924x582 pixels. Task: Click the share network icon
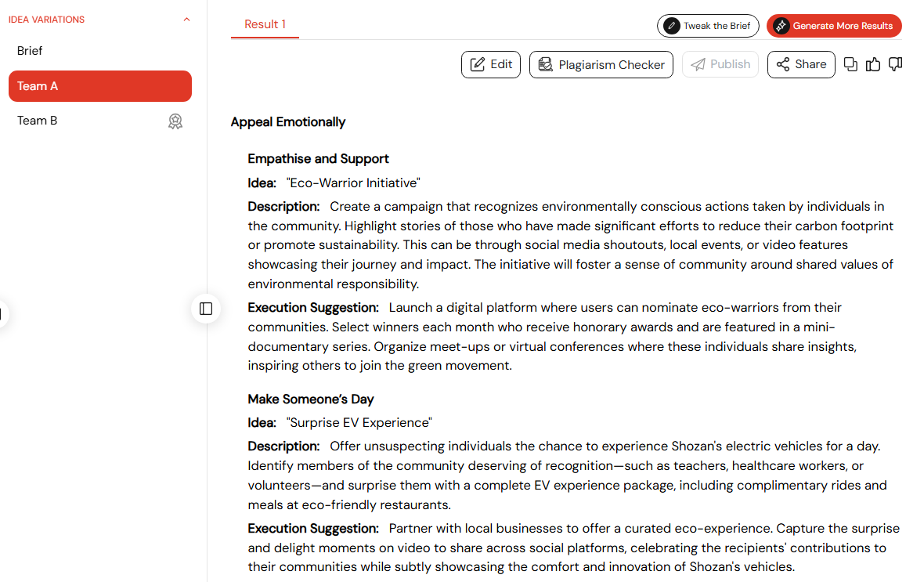[x=782, y=64]
